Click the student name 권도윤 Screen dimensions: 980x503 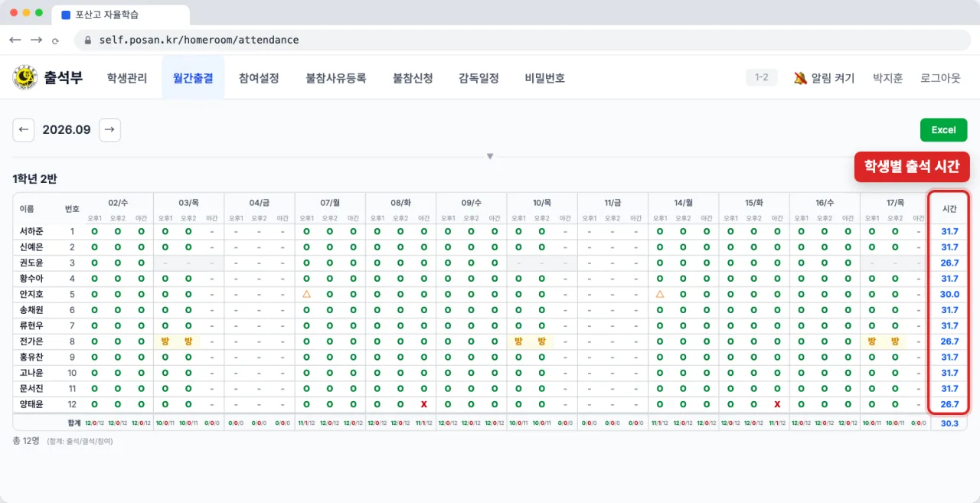coord(31,263)
